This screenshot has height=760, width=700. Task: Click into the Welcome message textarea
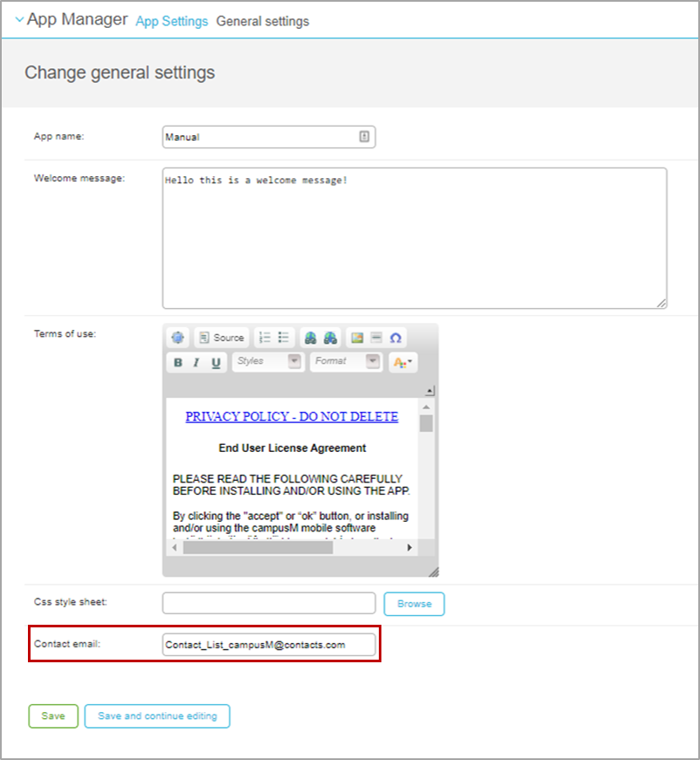coord(415,238)
